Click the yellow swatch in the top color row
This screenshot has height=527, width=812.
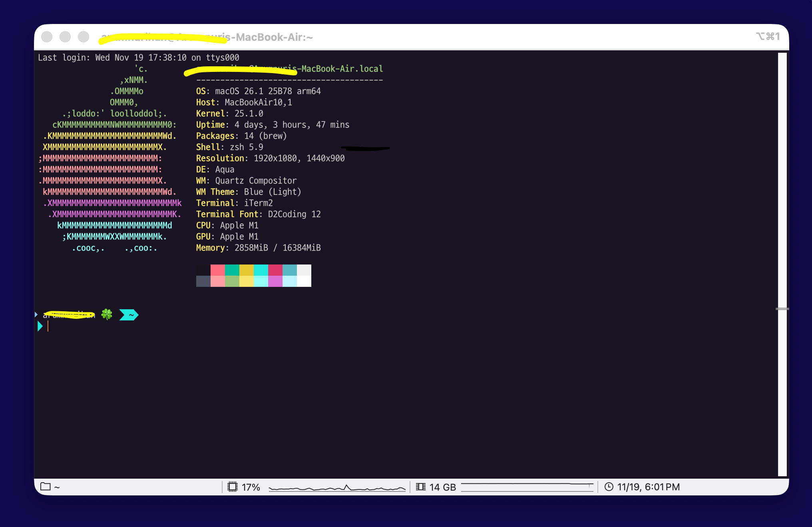(x=247, y=270)
